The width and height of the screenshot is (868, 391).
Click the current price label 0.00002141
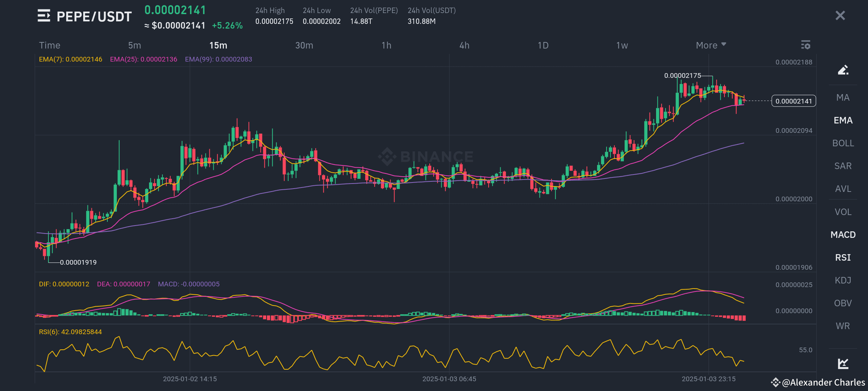[x=793, y=101]
